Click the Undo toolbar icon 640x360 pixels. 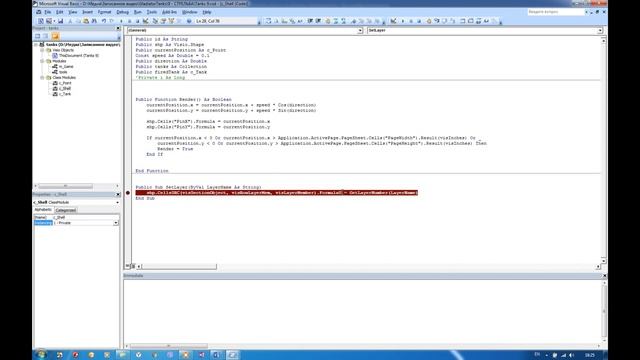104,21
